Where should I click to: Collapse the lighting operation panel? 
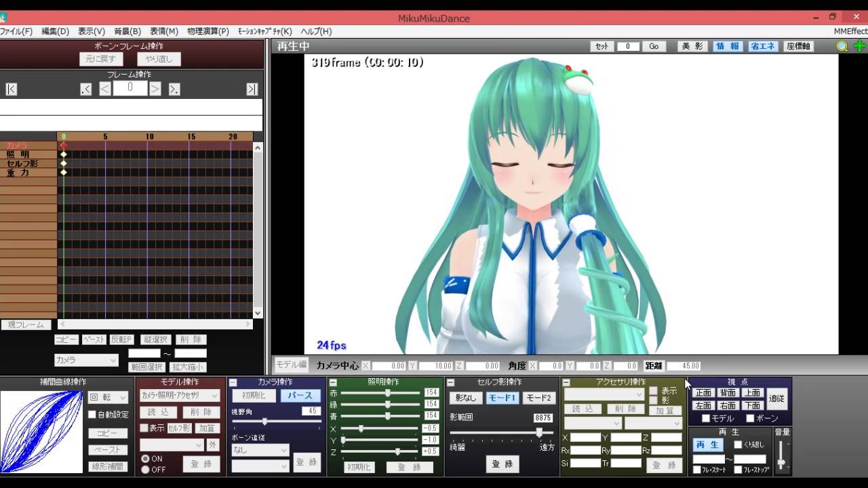coord(333,382)
